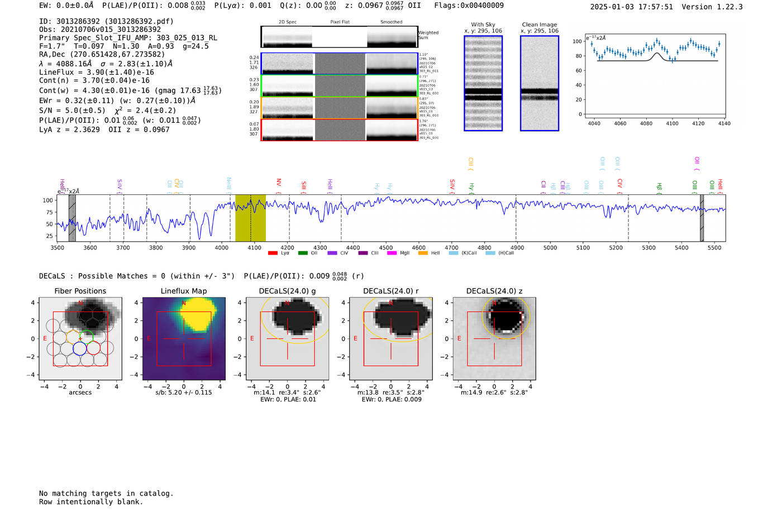Click the Smoothed column header
Viewport: 782px width, 532px height.
click(x=391, y=22)
